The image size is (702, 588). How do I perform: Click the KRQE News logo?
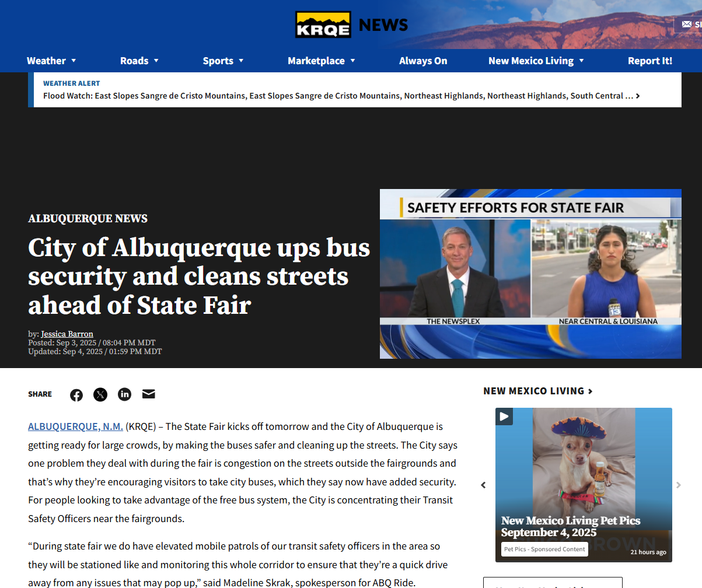click(351, 24)
